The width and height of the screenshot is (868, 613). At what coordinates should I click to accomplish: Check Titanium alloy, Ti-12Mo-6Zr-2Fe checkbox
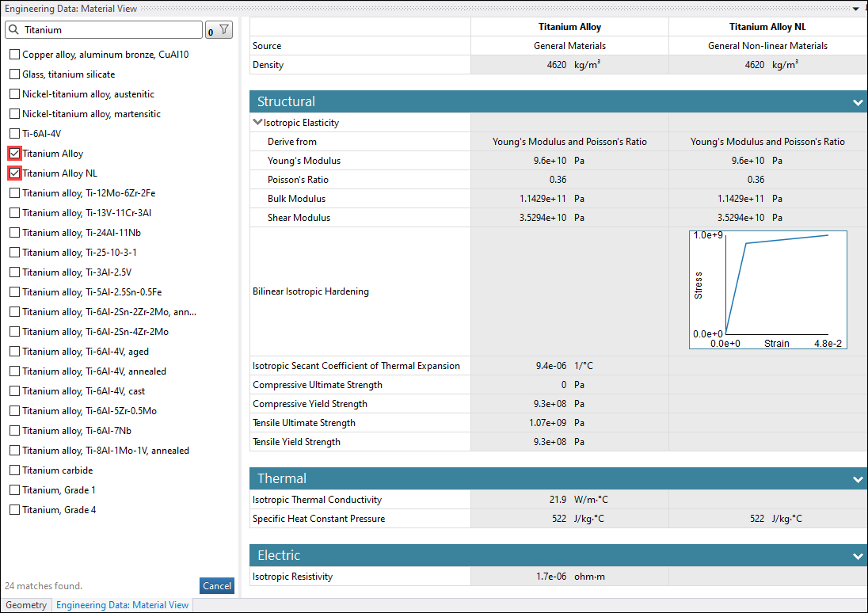[15, 193]
